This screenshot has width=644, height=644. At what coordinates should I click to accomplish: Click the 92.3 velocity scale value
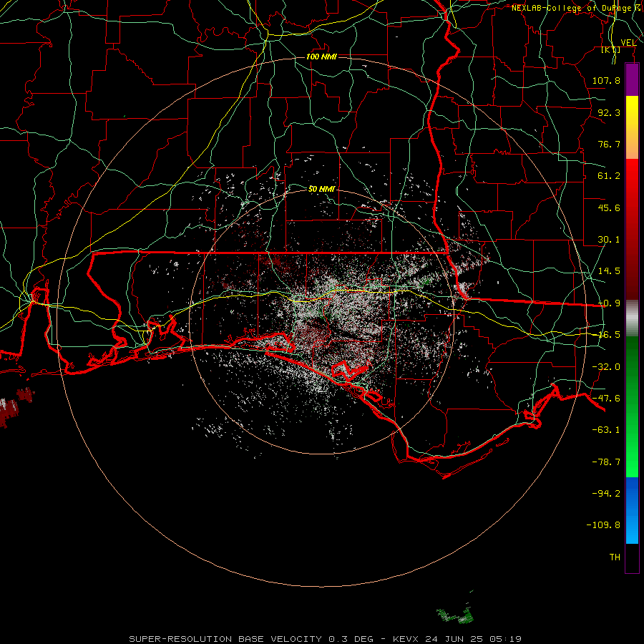(609, 112)
